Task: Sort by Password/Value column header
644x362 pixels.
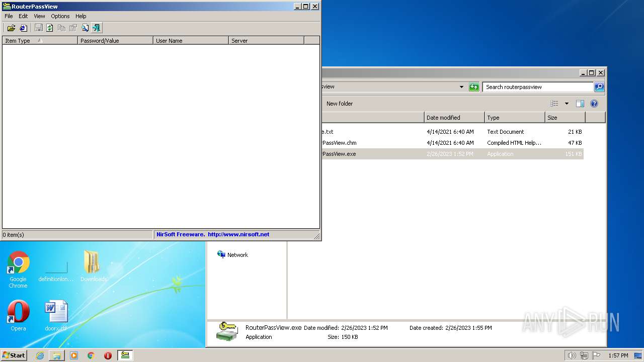Action: point(116,41)
